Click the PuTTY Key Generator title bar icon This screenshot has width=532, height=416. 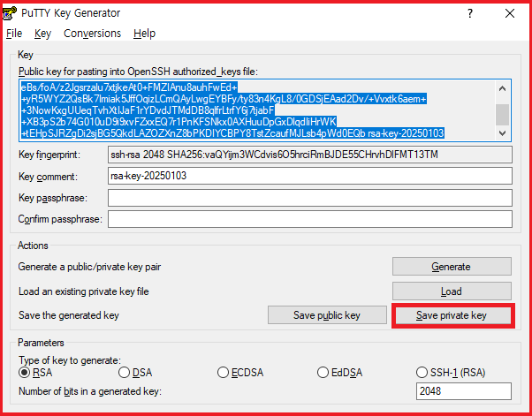click(9, 13)
